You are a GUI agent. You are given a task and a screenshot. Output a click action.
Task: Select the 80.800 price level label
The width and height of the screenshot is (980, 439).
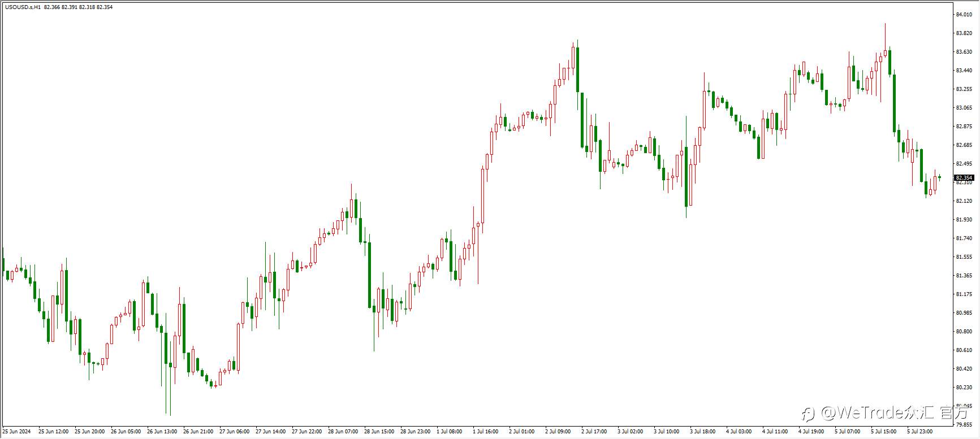coord(964,332)
